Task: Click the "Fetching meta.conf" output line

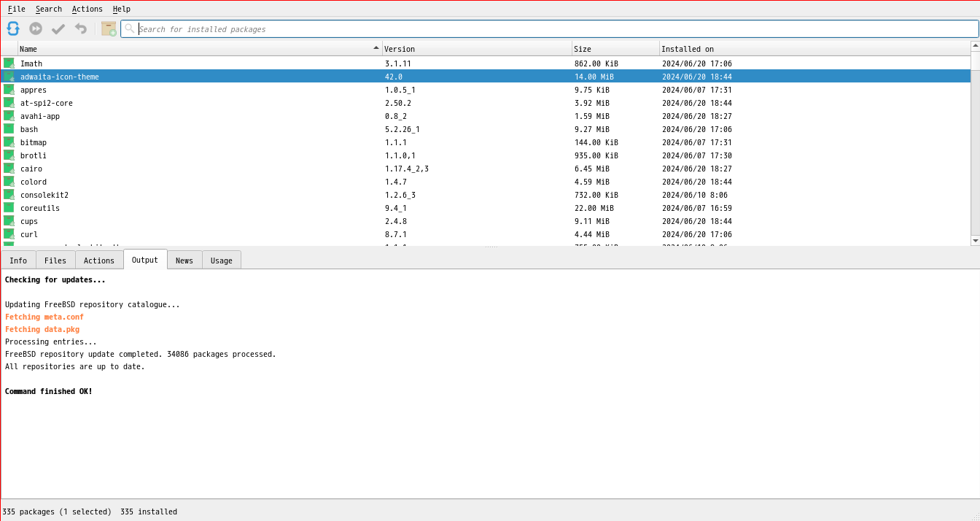Action: tap(44, 317)
